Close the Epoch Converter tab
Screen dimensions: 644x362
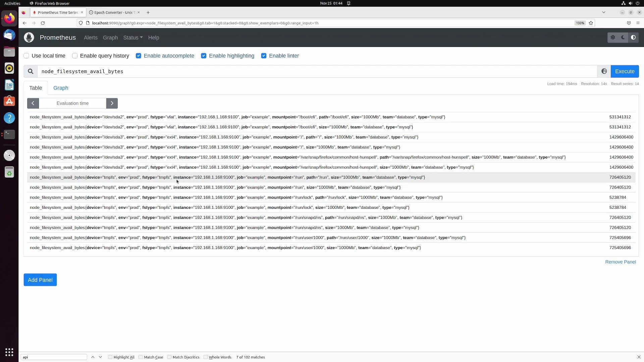[139, 12]
